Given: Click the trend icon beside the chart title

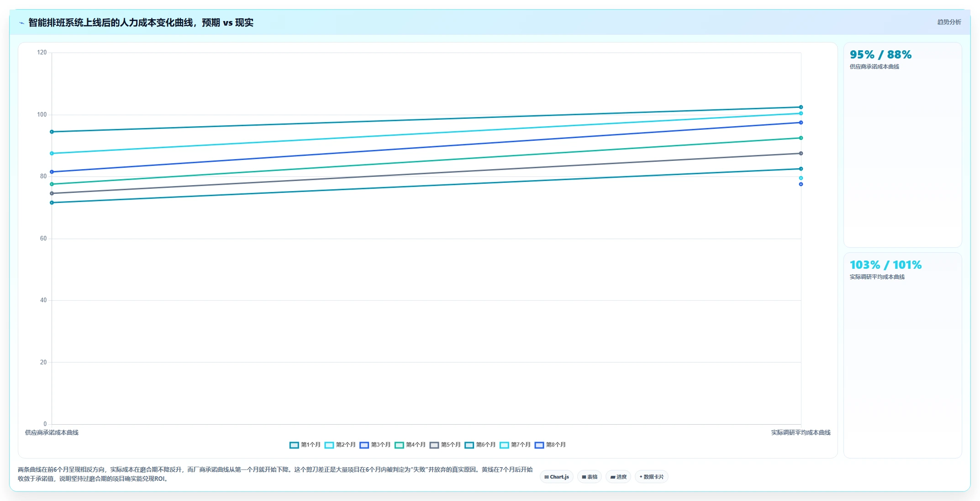Looking at the screenshot, I should tap(21, 23).
